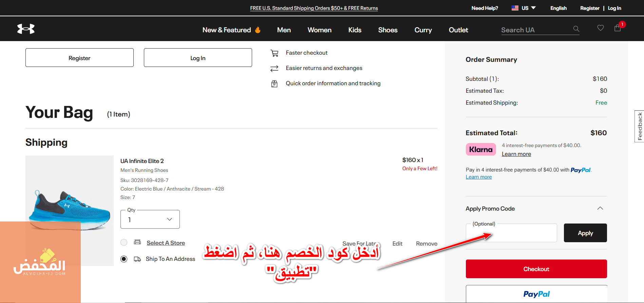Open the US country dropdown arrow

[x=533, y=8]
